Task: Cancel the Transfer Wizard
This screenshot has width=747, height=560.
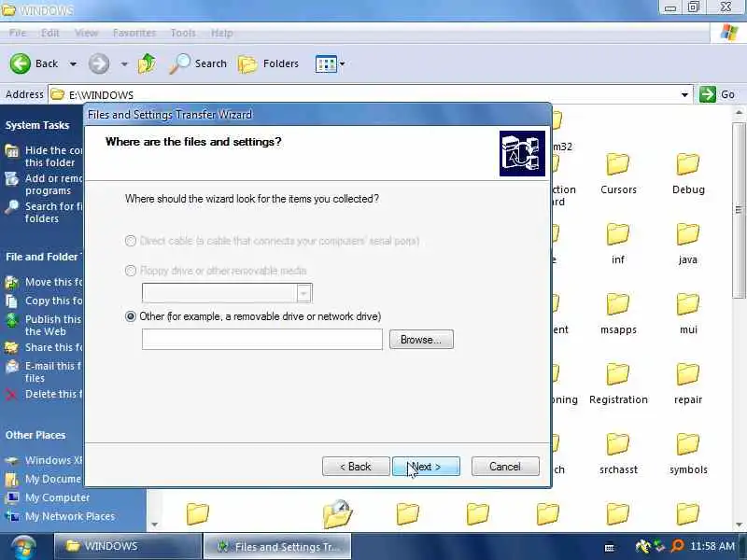Action: click(x=505, y=466)
